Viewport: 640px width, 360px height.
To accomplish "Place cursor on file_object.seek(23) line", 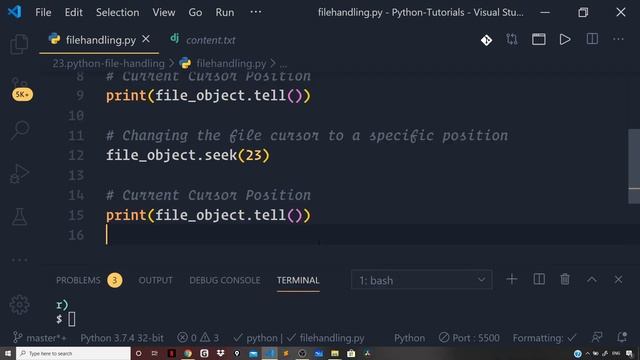I will tap(188, 155).
